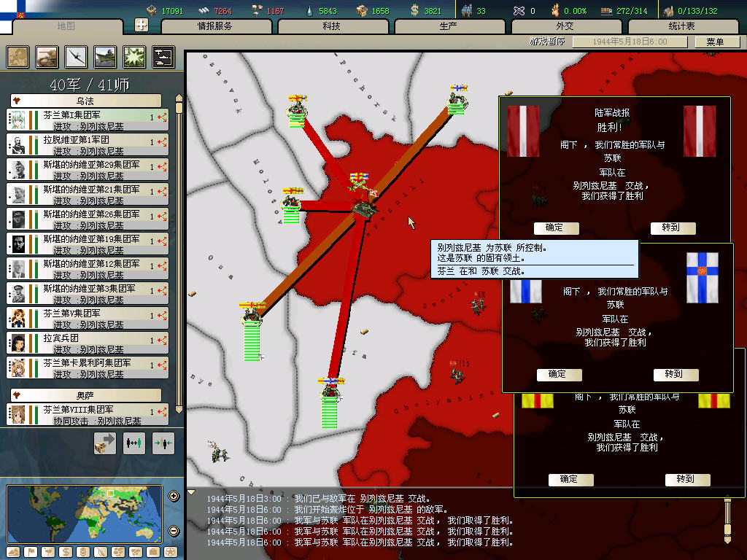Screen dimensions: 747x560
Task: Click the plus icon beside map tab
Action: 141,25
